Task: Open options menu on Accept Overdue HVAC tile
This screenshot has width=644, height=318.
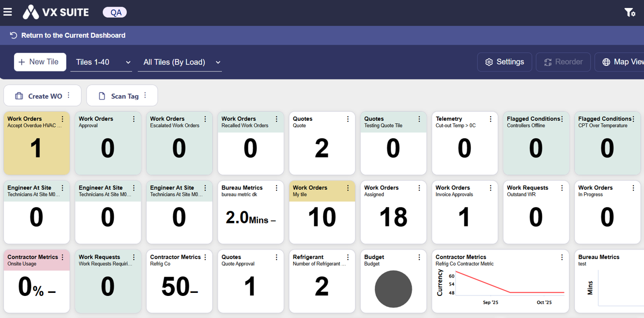Action: (62, 119)
